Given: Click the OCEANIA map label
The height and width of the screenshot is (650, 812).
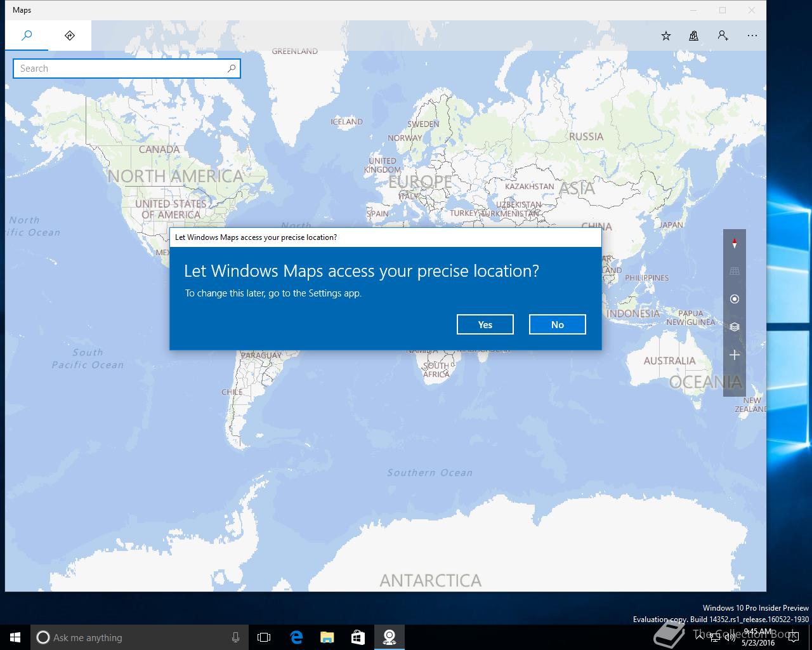Looking at the screenshot, I should click(705, 381).
